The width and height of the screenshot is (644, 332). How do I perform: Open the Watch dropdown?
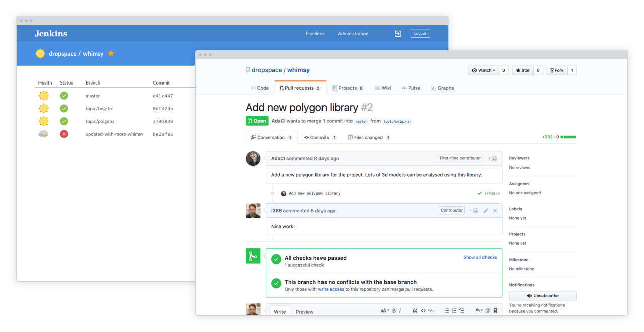(483, 70)
